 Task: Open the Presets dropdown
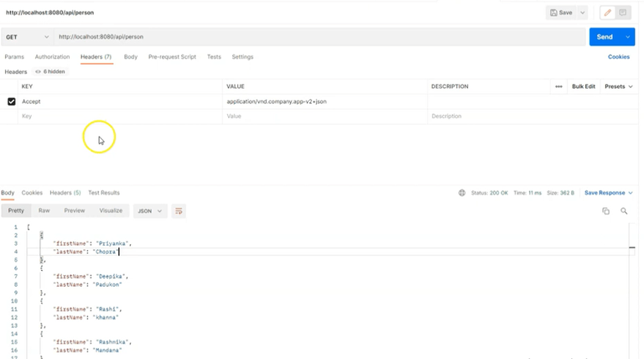(619, 86)
